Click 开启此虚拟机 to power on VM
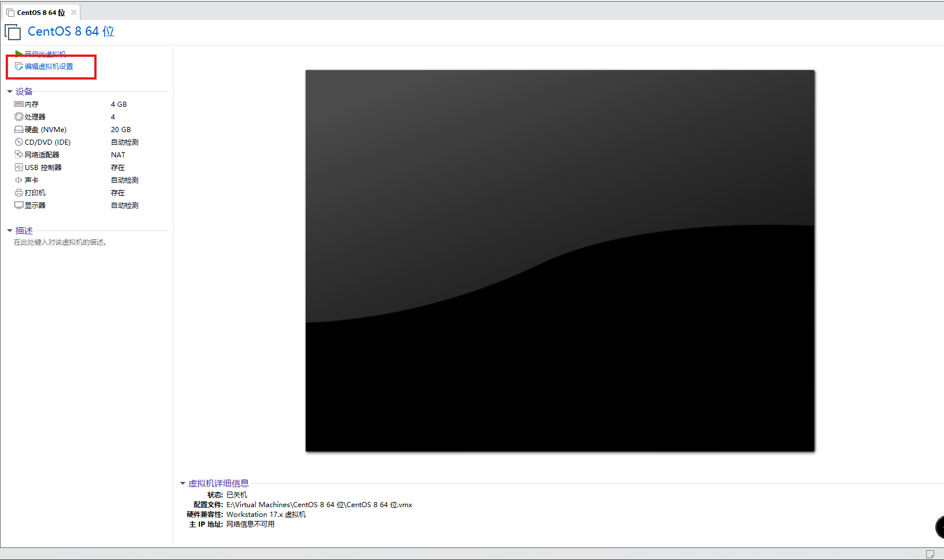Screen dimensions: 944x560 tap(45, 54)
